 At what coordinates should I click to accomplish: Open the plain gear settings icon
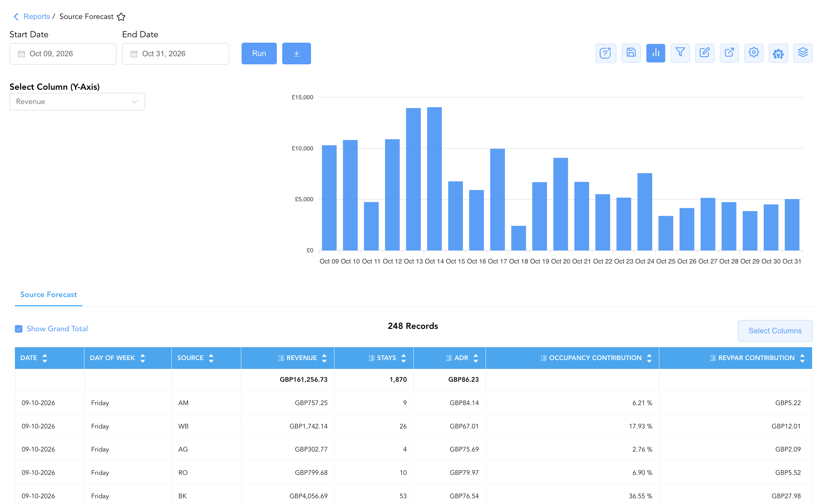pyautogui.click(x=754, y=53)
